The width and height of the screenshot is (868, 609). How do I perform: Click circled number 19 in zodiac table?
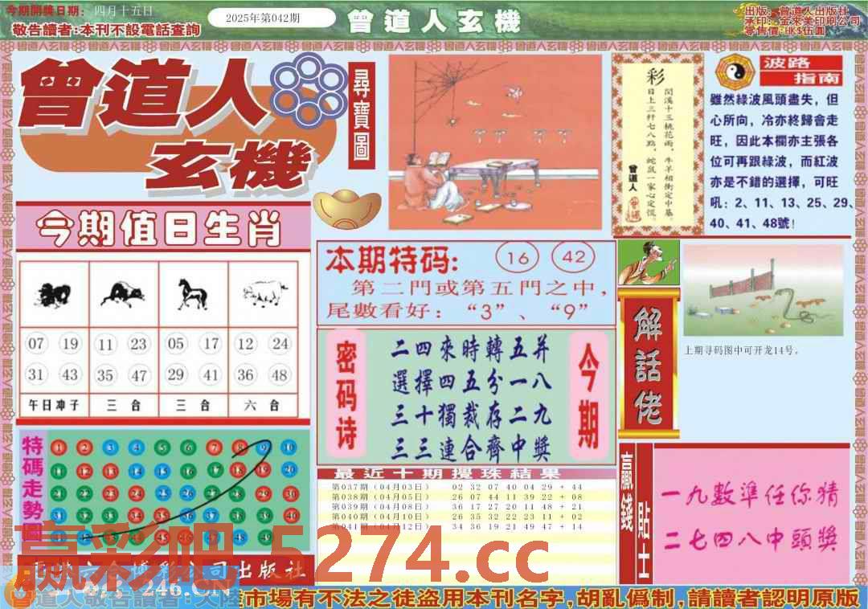(x=70, y=344)
